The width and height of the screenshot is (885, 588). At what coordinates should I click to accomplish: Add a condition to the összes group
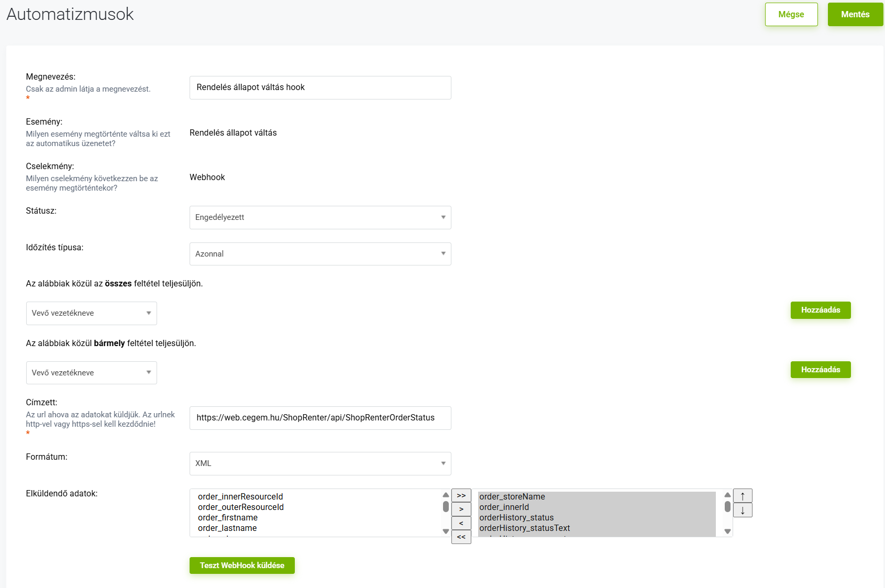click(820, 310)
